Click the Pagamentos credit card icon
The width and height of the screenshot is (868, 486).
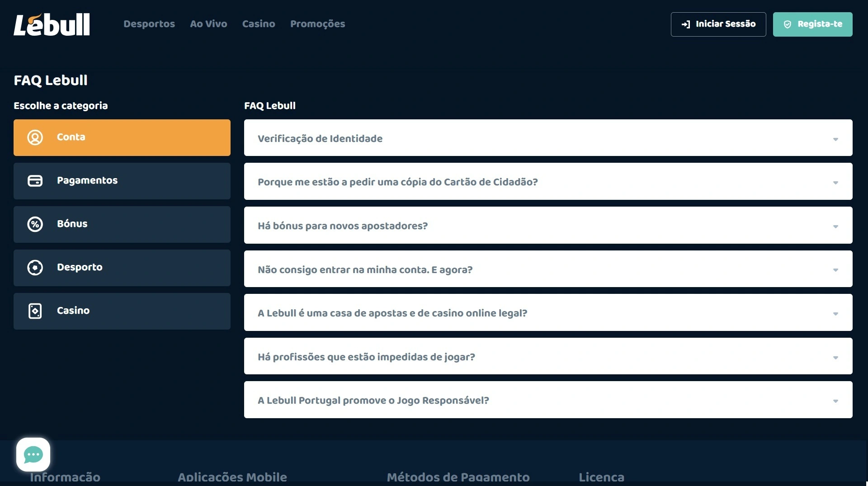pos(35,181)
